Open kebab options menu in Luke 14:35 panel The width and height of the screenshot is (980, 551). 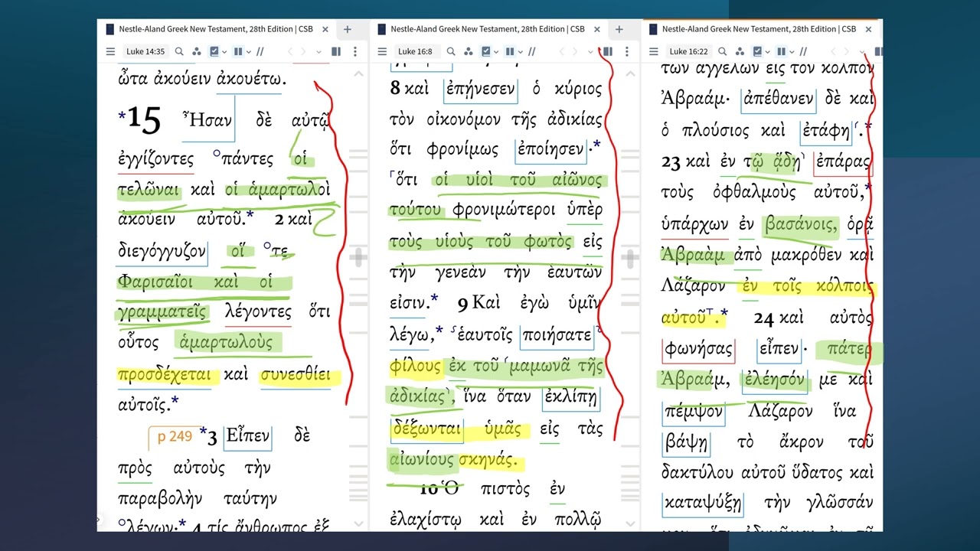(x=355, y=51)
